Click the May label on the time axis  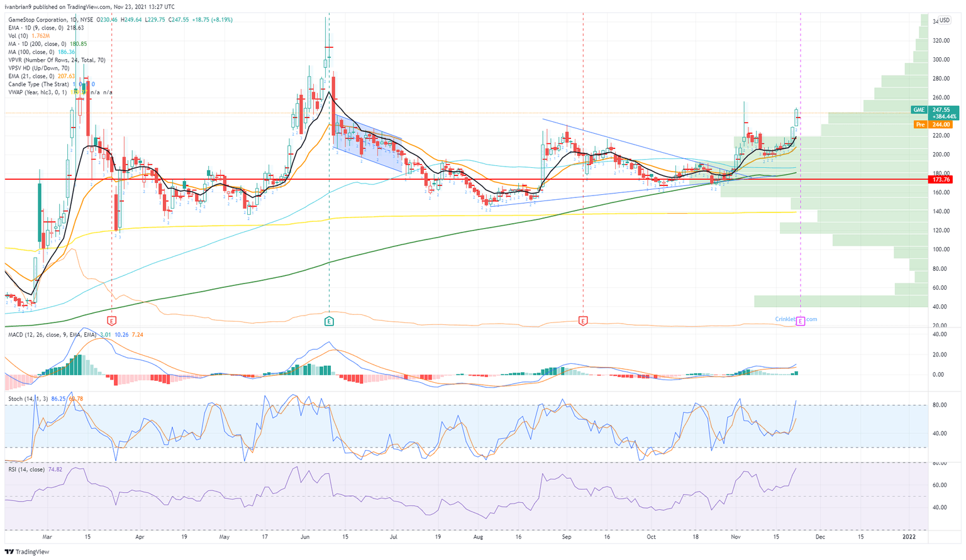225,537
